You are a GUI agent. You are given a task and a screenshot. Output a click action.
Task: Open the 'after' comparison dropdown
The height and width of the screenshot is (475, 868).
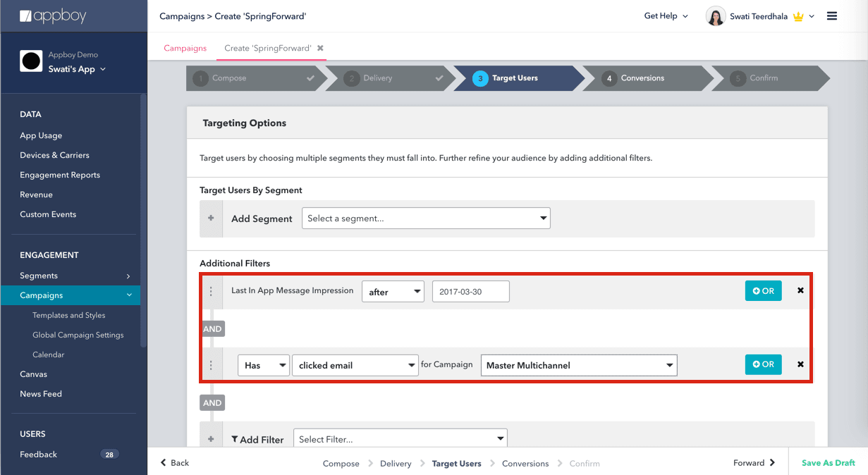coord(393,292)
